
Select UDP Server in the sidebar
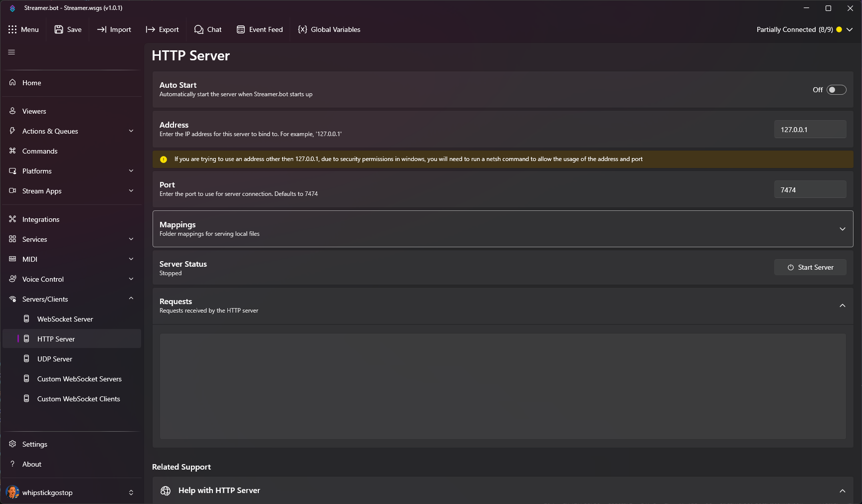point(55,359)
